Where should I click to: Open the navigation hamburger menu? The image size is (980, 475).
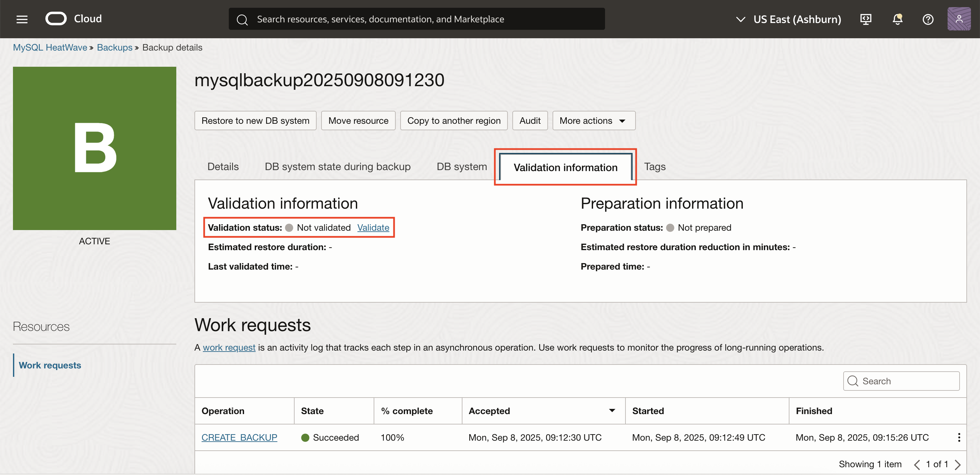[22, 19]
